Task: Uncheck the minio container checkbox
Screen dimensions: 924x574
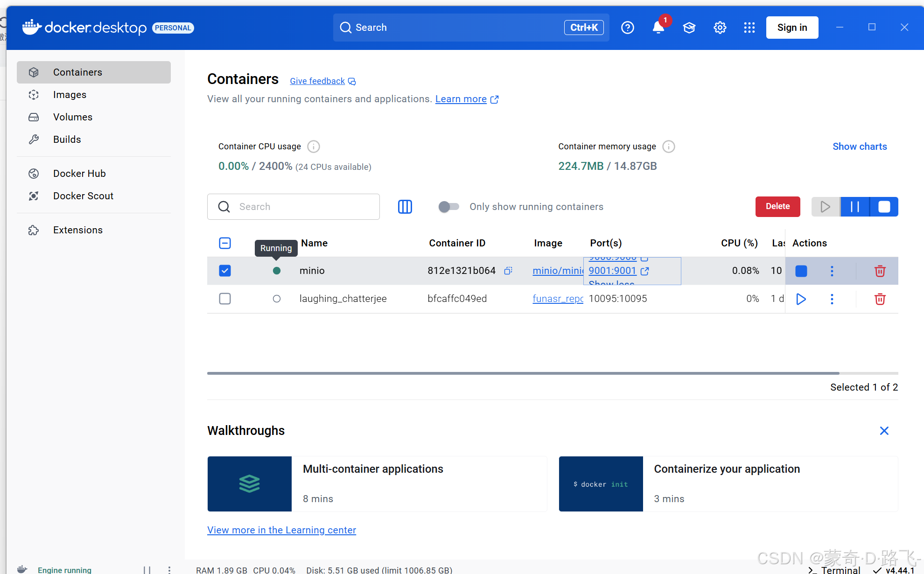Action: tap(225, 271)
